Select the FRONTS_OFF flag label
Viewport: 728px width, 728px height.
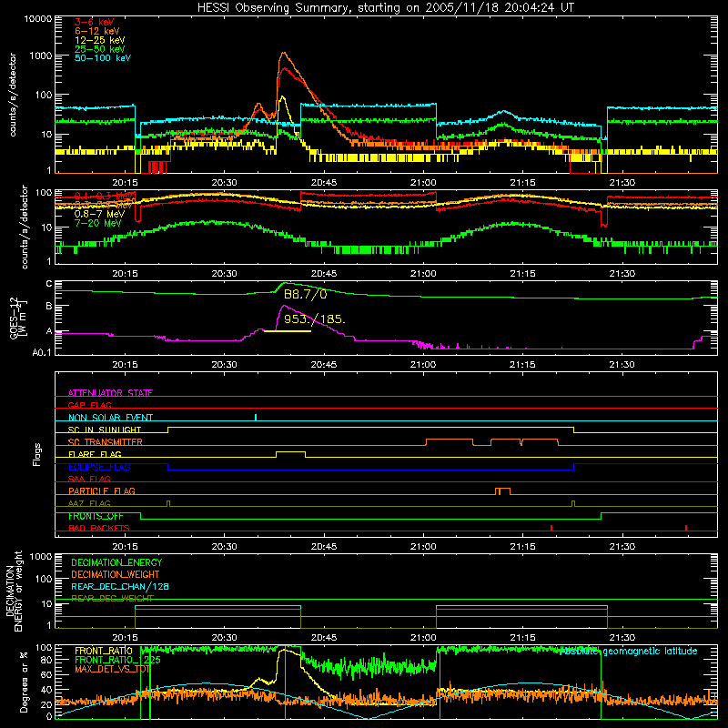[x=96, y=516]
